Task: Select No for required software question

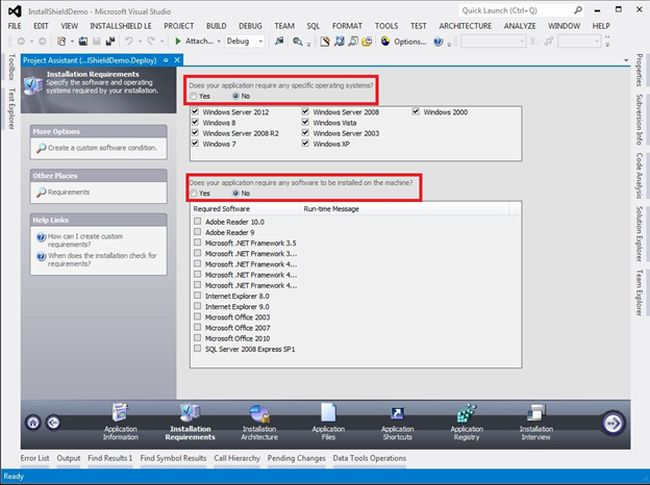Action: (x=236, y=194)
